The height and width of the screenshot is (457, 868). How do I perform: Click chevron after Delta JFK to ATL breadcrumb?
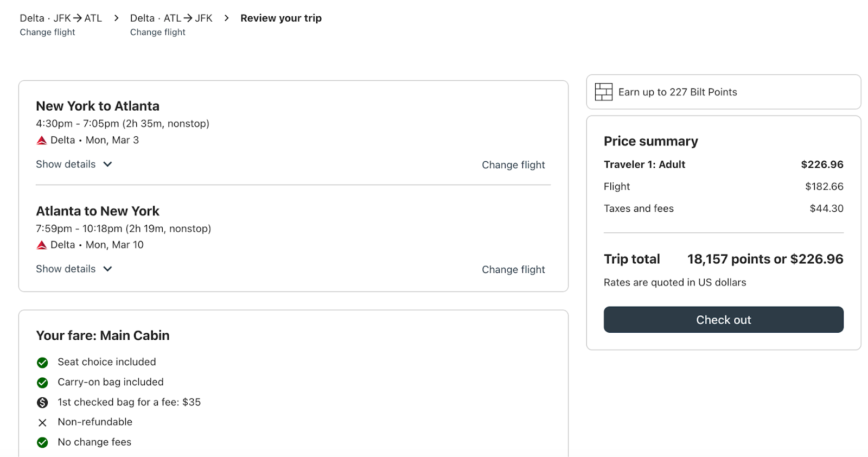coord(116,18)
